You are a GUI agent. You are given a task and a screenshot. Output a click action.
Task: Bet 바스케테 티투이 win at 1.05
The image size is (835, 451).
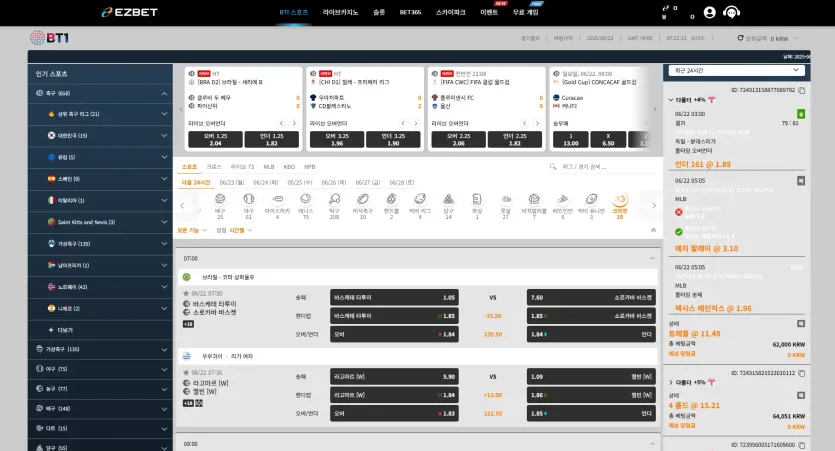coord(394,298)
